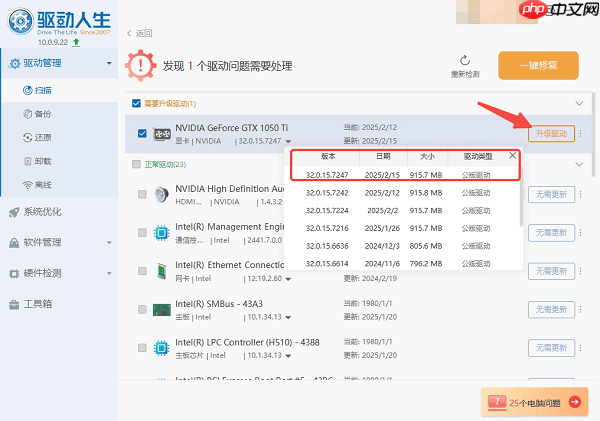Viewport: 600px width, 421px height.
Task: Collapse the 需要升级驱动 section chevron
Action: click(579, 103)
